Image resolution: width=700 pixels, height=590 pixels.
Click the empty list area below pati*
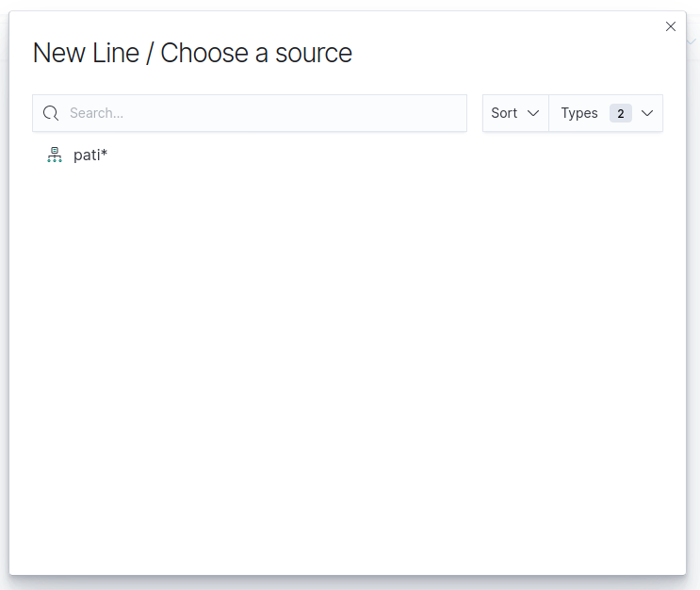(x=348, y=357)
